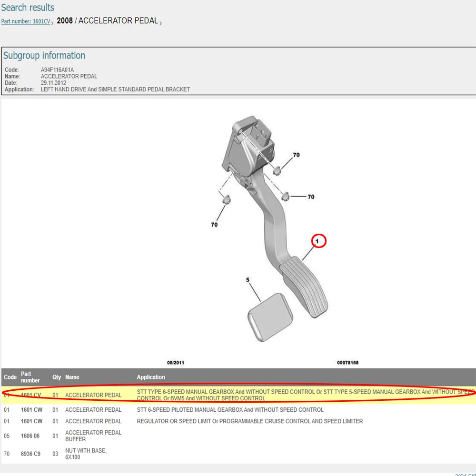Click the 'ACCELERATOR PEDAL' breadcrumb text
Screen dimensions: 476x476
click(118, 20)
